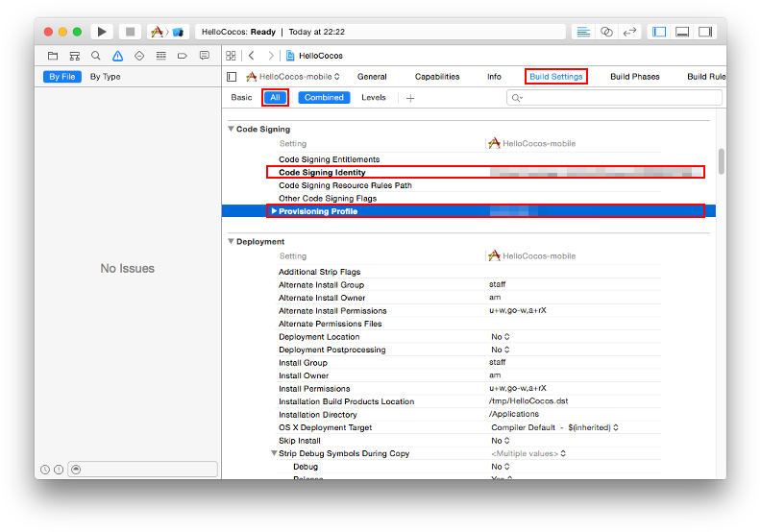Open the related items grid menu
This screenshot has height=532, width=761.
pos(231,56)
